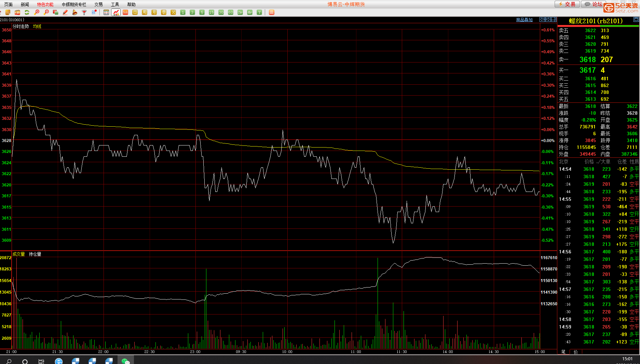Switch to the Tick chart period
Screen dimensions: 640x364
tap(125, 12)
